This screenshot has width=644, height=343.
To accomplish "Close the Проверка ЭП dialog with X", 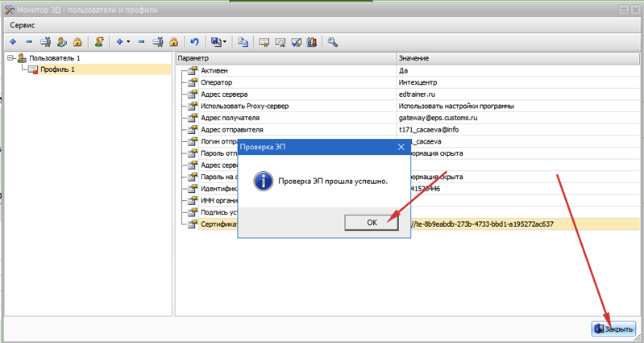I will tap(401, 148).
